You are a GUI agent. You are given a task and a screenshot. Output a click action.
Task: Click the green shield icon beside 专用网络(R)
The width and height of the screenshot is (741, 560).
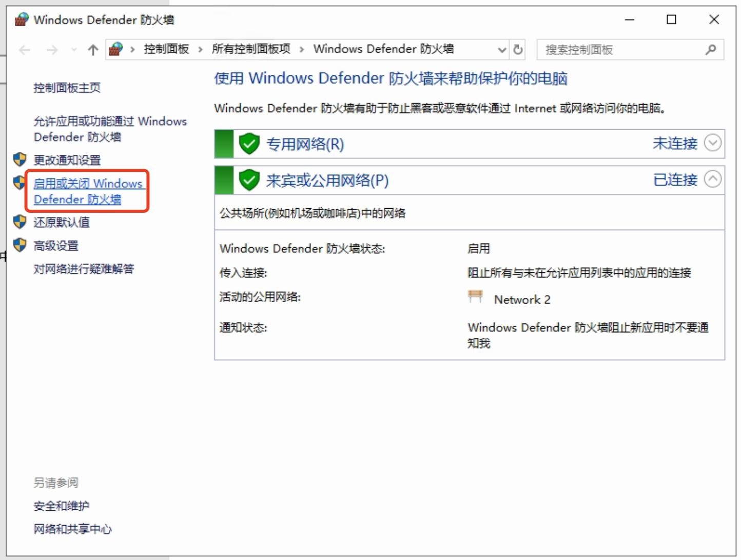(x=249, y=144)
